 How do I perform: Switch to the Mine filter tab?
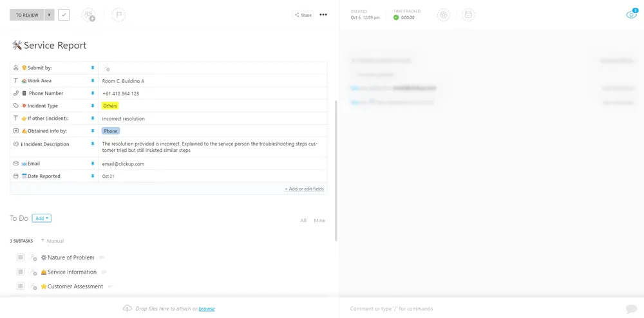[x=319, y=221]
